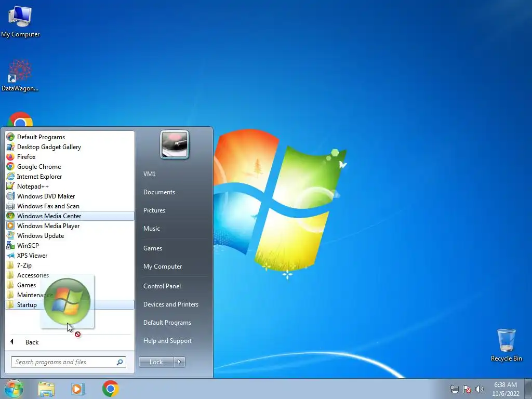Open VM1 user folder

(x=149, y=174)
